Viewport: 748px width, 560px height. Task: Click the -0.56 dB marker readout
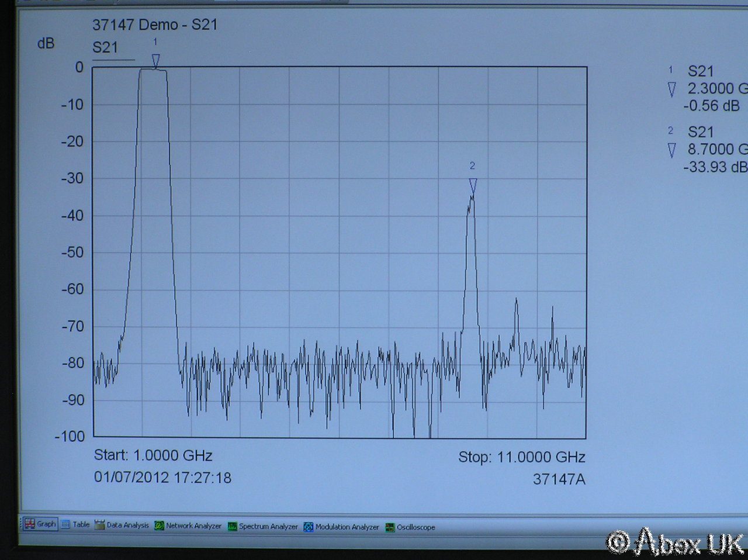pos(711,106)
